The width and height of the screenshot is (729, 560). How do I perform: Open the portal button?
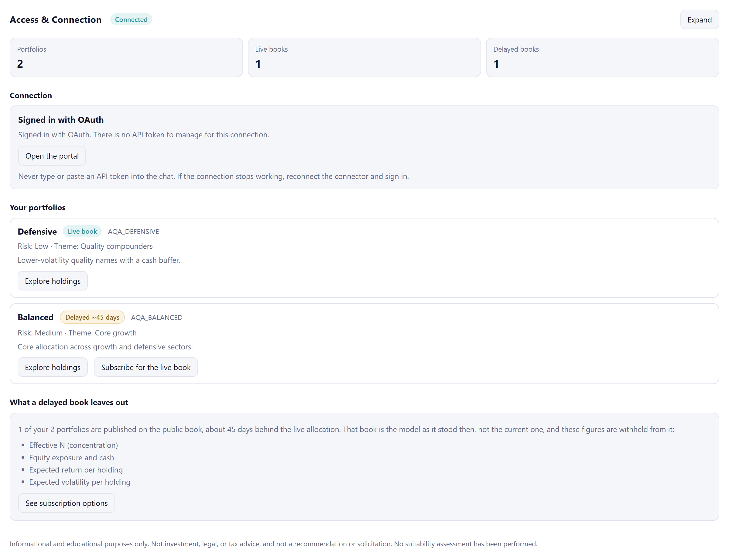(52, 156)
